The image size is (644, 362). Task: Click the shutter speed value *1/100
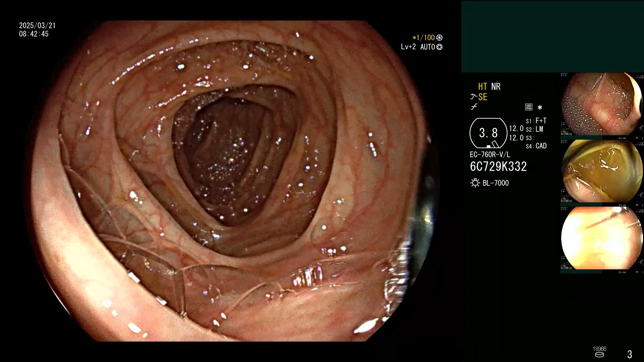423,38
